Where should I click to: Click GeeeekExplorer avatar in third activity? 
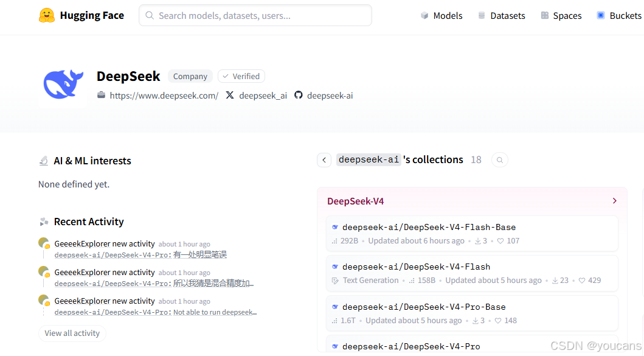click(44, 301)
